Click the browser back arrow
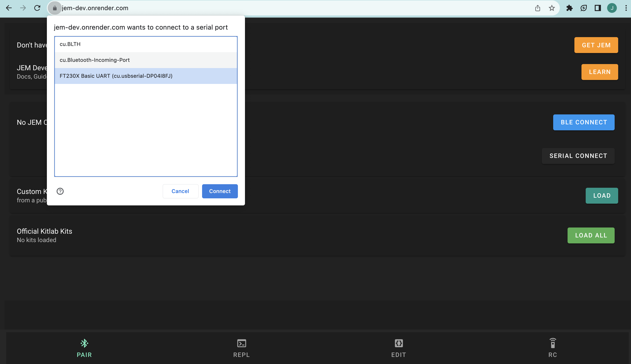 pos(9,8)
